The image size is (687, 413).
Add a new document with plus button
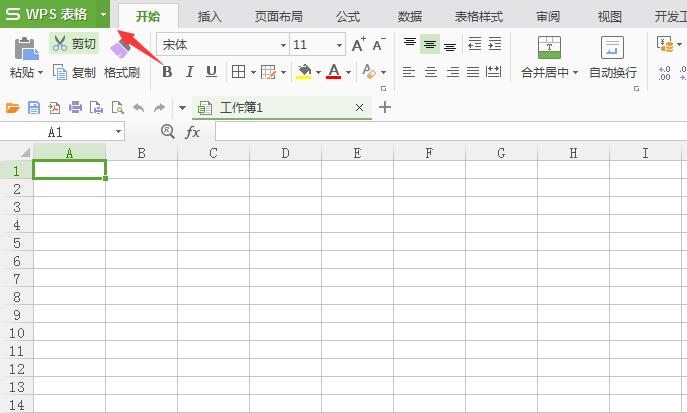[385, 107]
